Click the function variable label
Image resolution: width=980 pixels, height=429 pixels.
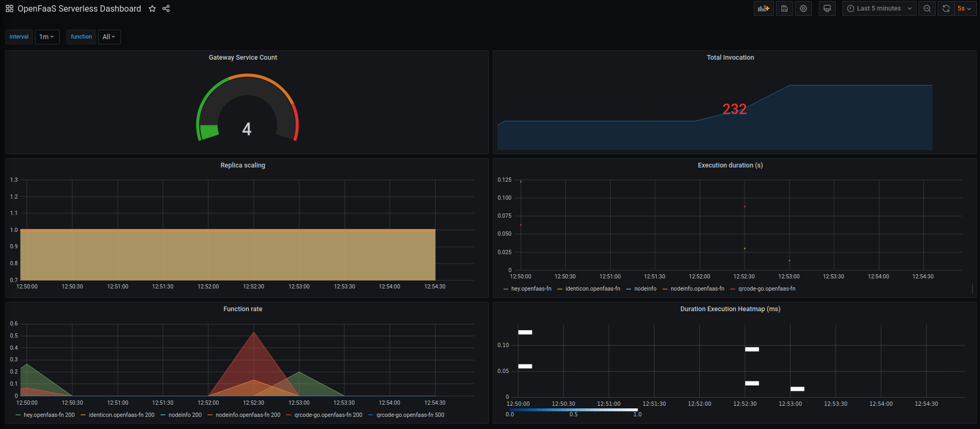point(81,36)
